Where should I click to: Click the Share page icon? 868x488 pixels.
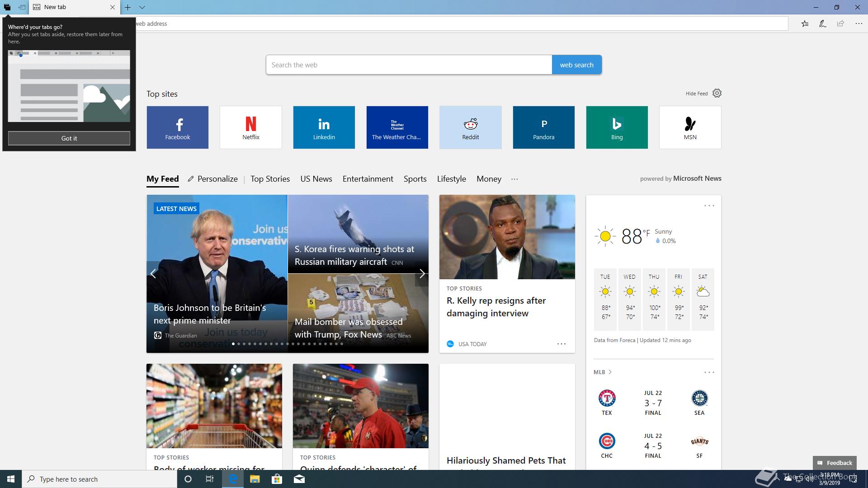pyautogui.click(x=840, y=23)
